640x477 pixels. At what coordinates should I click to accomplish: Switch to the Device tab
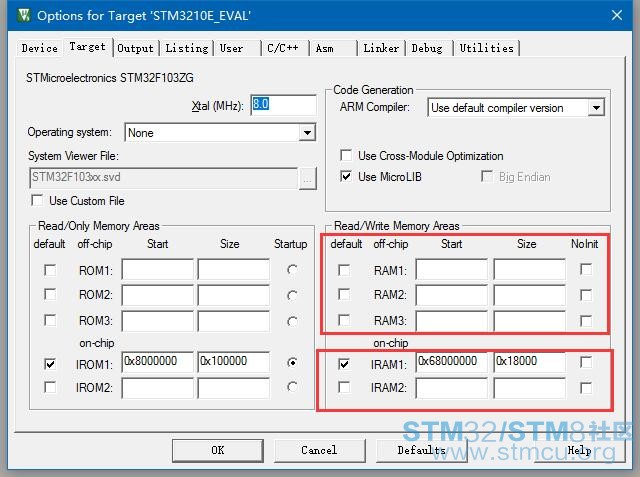[40, 48]
